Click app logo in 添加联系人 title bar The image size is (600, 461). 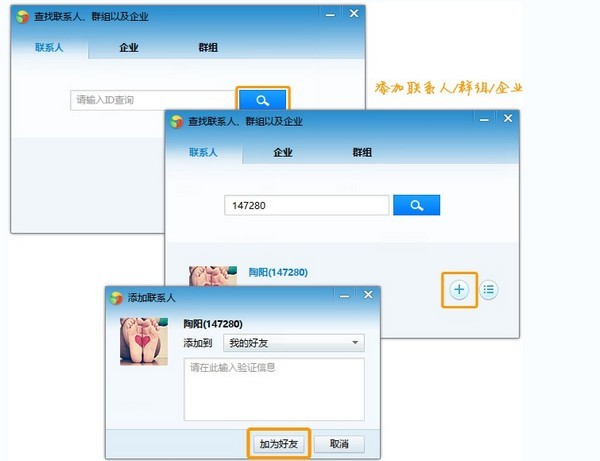click(x=116, y=298)
